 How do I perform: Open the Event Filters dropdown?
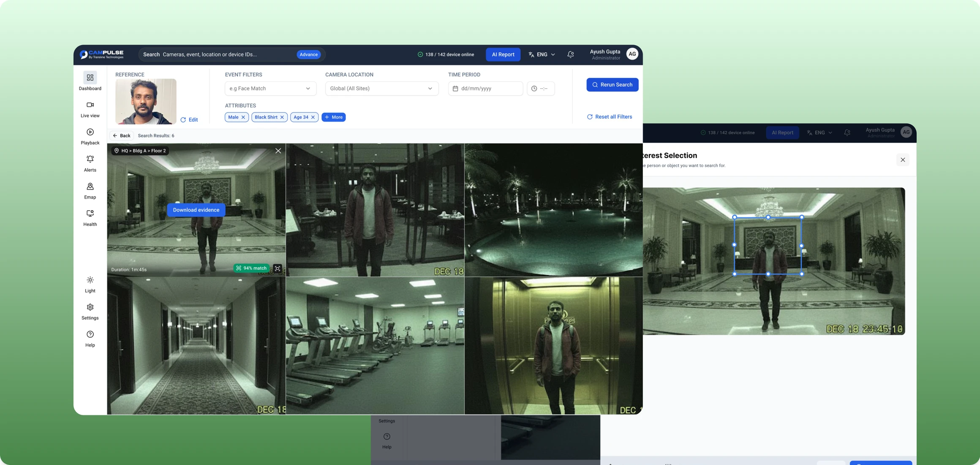[x=270, y=88]
